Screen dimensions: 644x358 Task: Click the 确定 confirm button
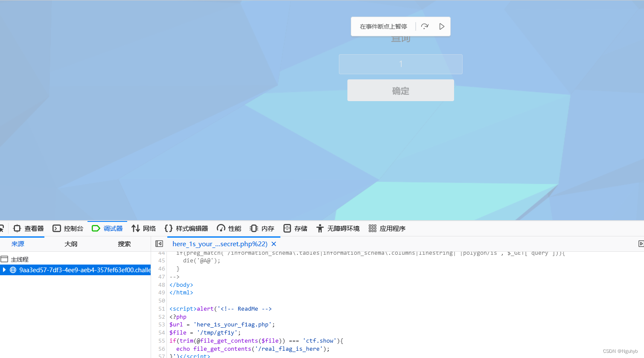(x=401, y=90)
